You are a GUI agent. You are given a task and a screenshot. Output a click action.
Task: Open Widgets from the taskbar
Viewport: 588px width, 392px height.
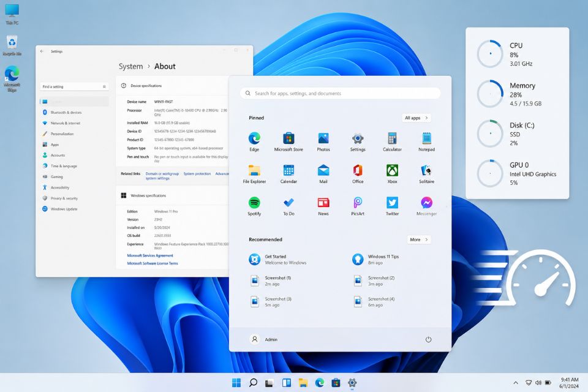click(x=287, y=383)
